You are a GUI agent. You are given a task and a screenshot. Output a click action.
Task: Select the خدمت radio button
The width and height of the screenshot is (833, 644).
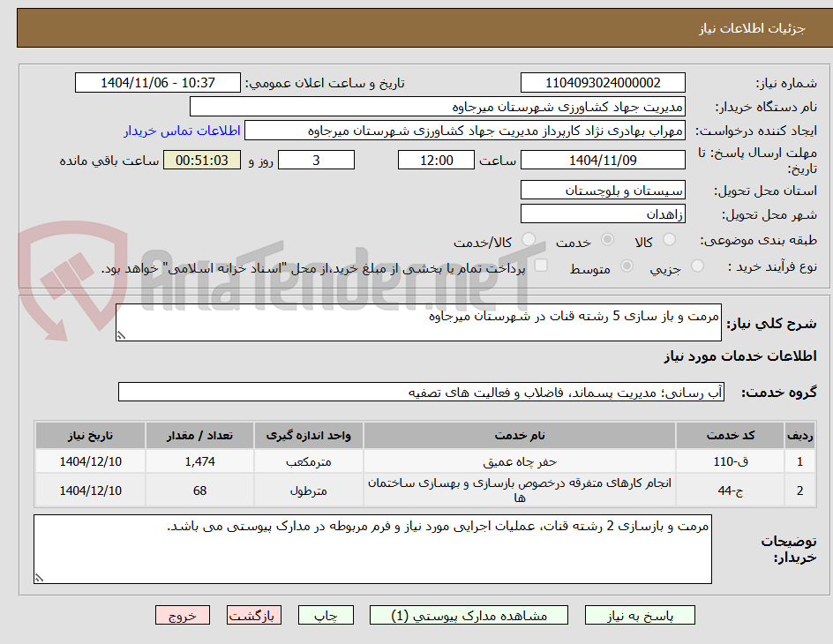coord(607,240)
